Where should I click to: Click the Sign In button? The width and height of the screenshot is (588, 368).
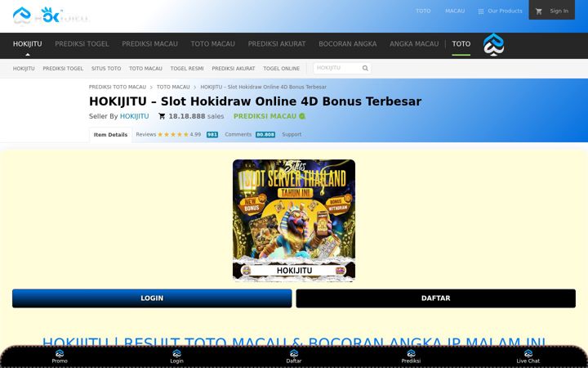click(551, 10)
